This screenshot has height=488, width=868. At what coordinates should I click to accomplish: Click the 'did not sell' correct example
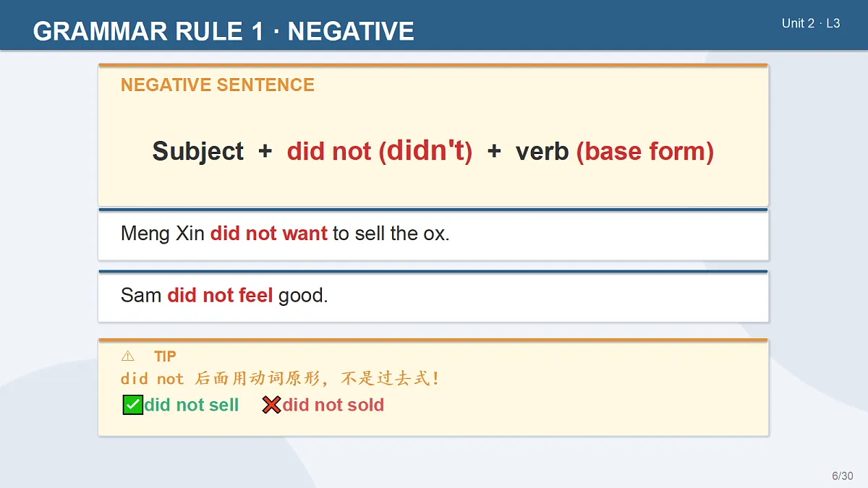191,405
